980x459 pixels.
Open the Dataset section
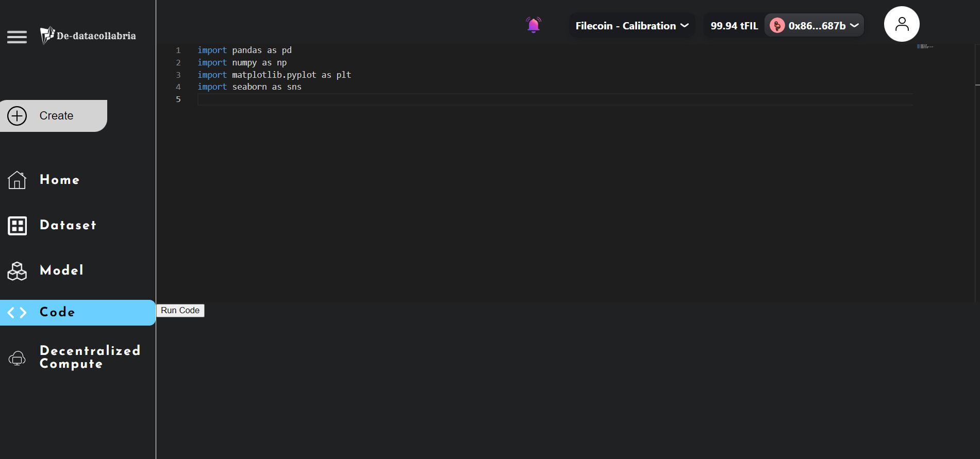click(68, 225)
